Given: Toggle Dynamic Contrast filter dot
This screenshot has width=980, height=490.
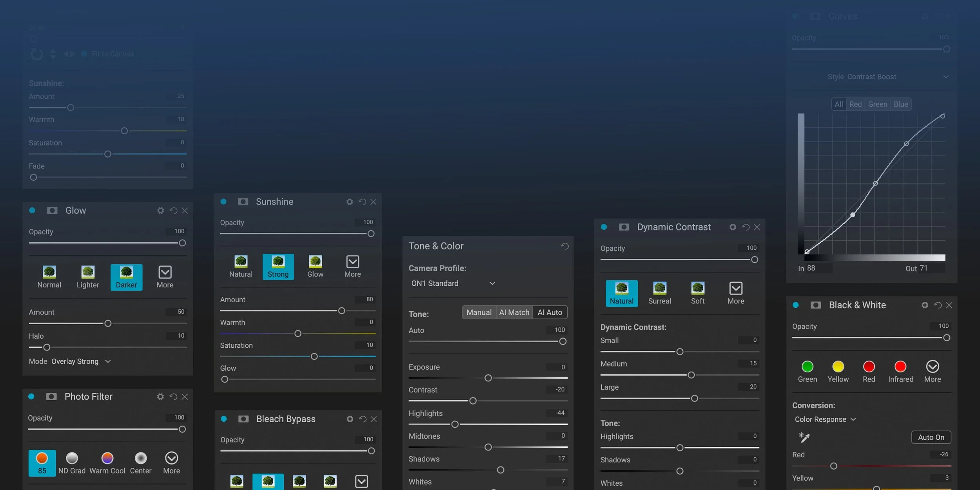Looking at the screenshot, I should click(604, 227).
